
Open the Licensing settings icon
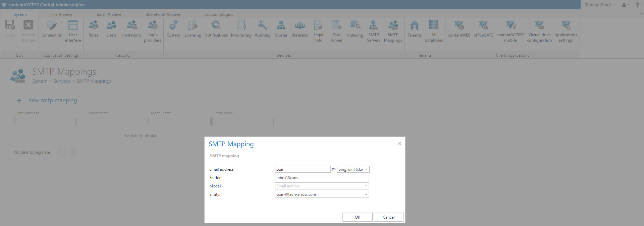(193, 29)
